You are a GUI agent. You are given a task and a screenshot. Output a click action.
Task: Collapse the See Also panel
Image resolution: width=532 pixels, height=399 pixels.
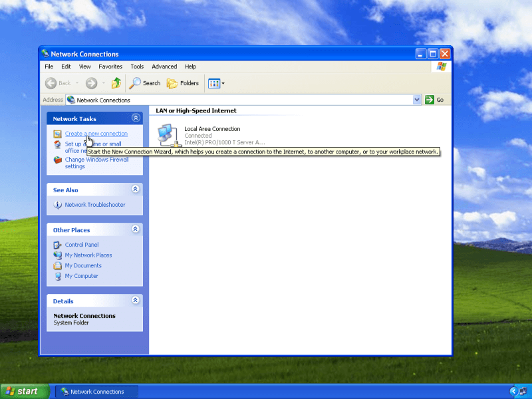click(x=136, y=190)
